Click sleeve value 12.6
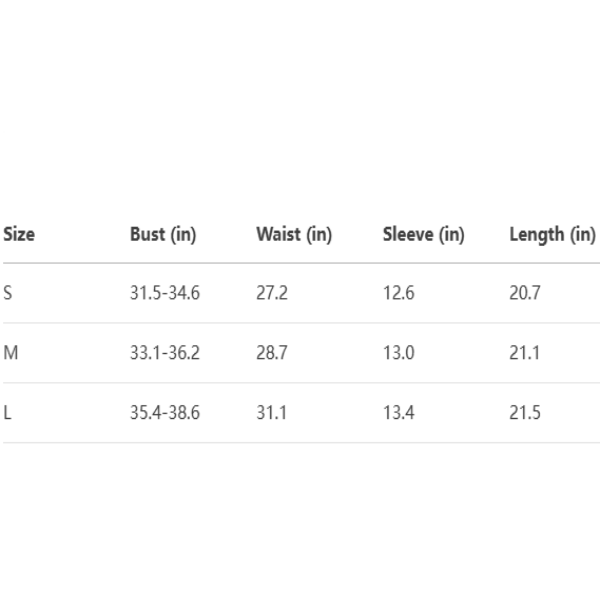The width and height of the screenshot is (600, 600). 399,293
